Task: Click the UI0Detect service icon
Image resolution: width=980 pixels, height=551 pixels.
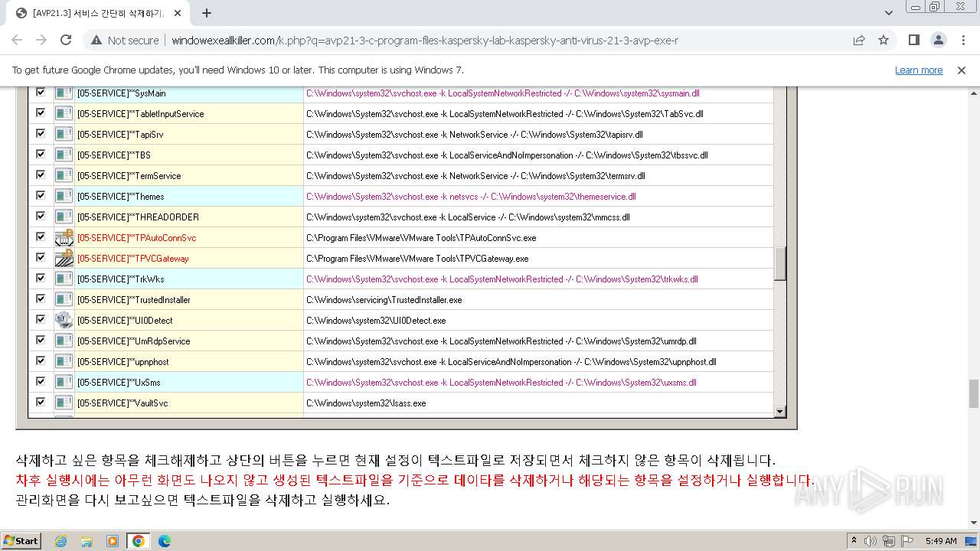Action: pyautogui.click(x=64, y=320)
